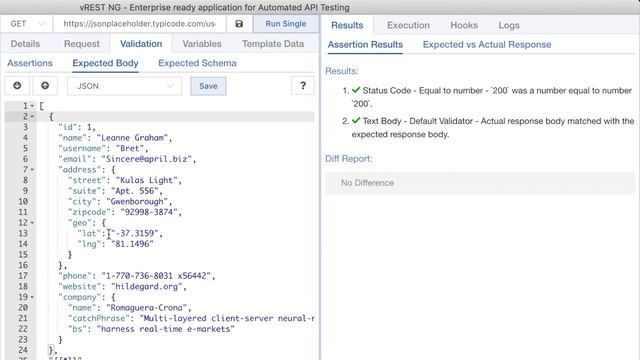Click line number 24 in the gutter
The width and height of the screenshot is (640, 360).
23,350
